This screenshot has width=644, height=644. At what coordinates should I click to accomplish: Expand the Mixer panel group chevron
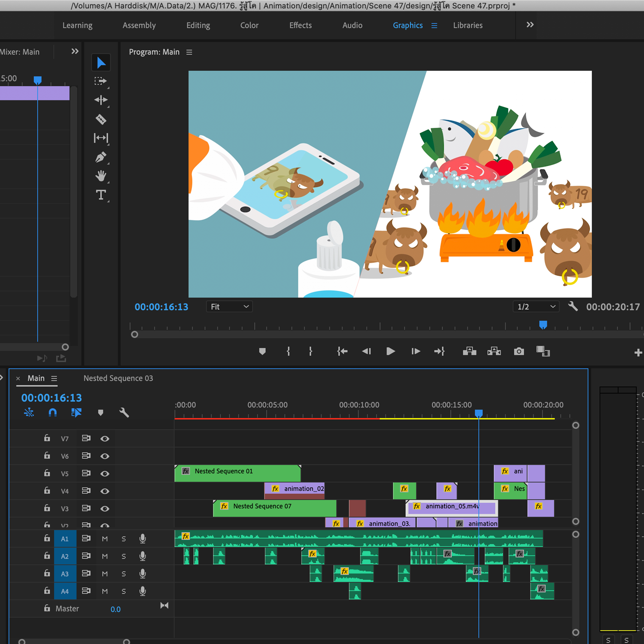(x=75, y=51)
